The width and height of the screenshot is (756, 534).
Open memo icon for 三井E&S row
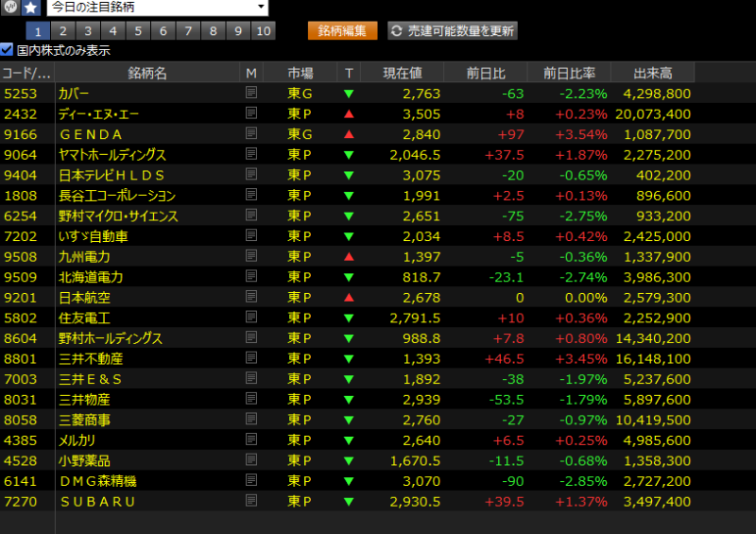pyautogui.click(x=251, y=378)
